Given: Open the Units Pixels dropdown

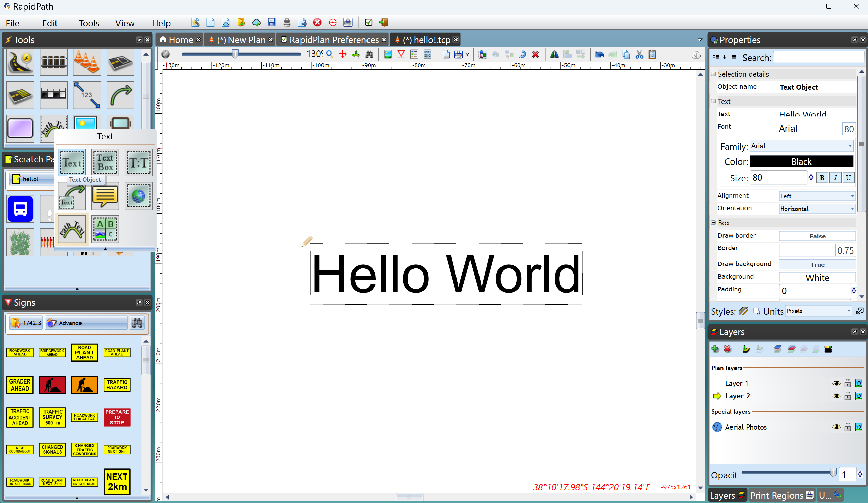Looking at the screenshot, I should tap(819, 311).
